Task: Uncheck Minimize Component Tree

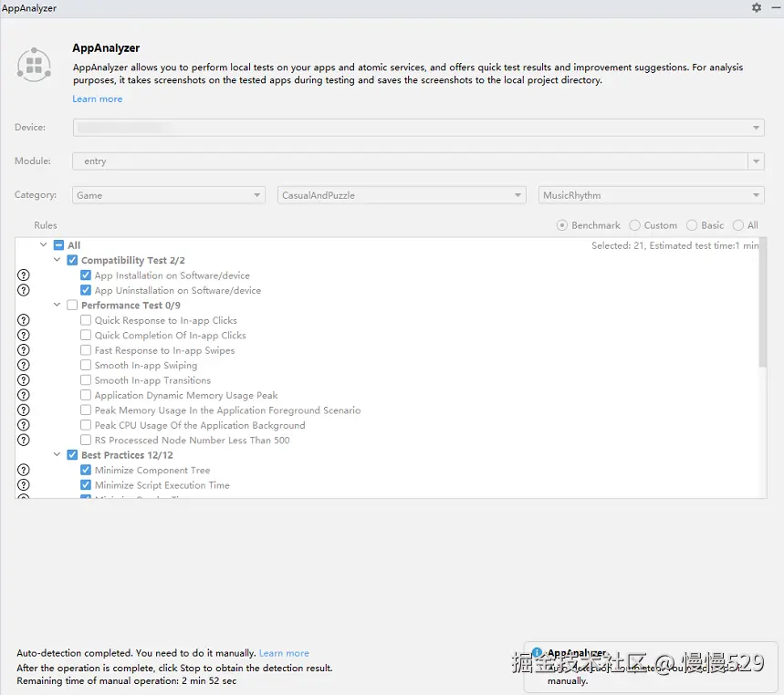Action: tap(86, 470)
